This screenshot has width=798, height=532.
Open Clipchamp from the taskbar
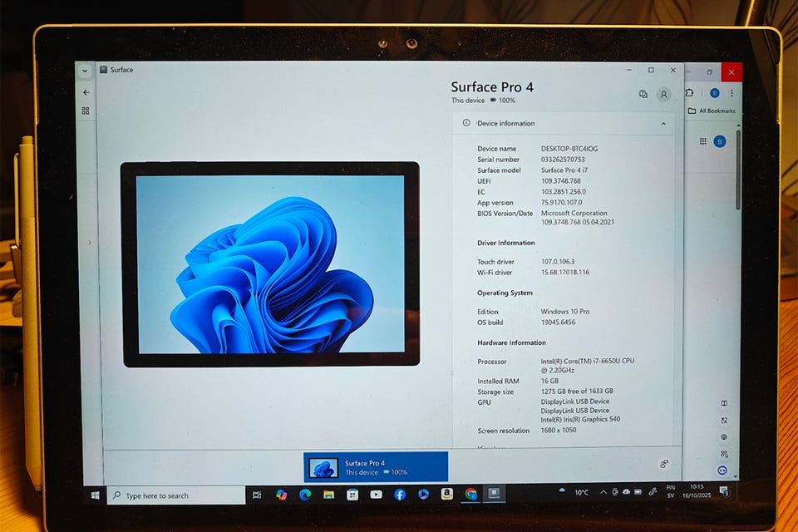tap(423, 495)
